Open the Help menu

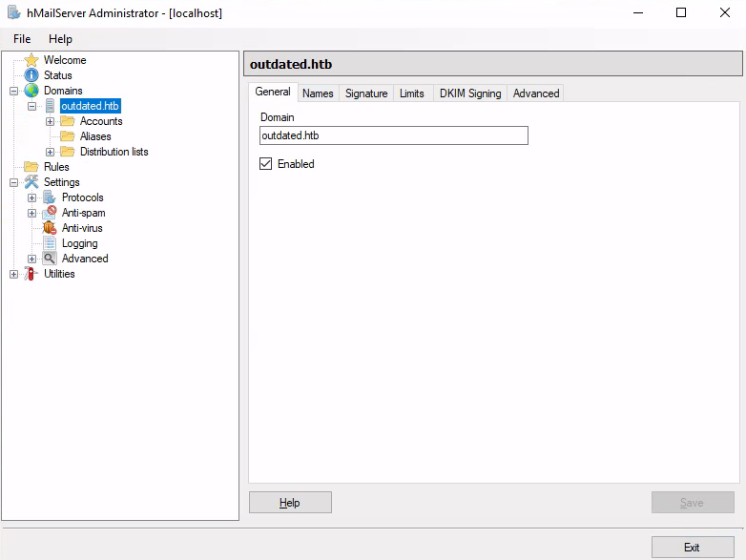coord(60,39)
